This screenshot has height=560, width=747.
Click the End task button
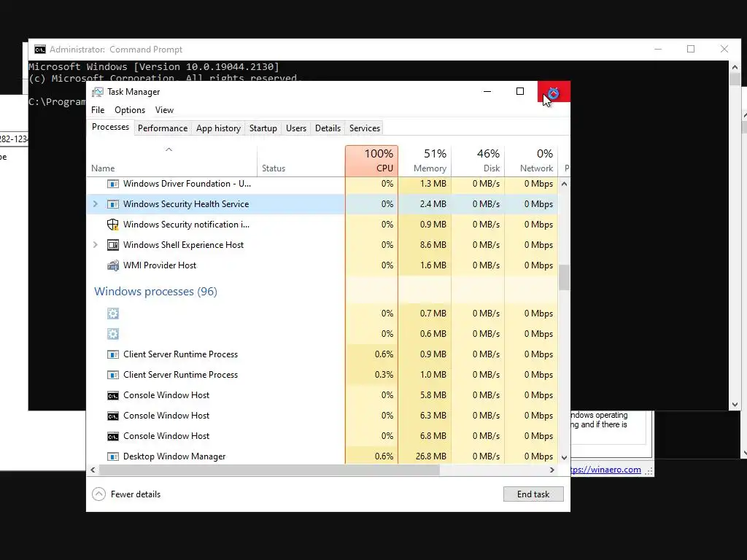(x=533, y=494)
